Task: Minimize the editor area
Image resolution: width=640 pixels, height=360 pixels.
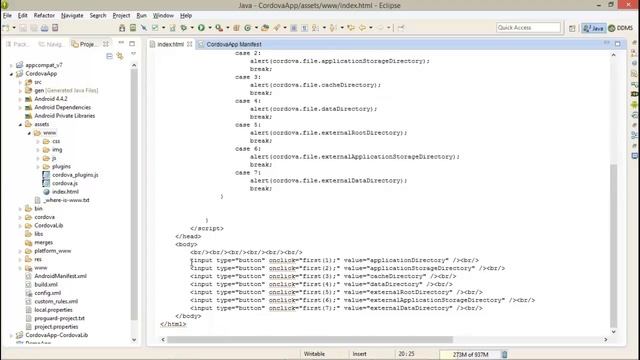Action: 607,43
